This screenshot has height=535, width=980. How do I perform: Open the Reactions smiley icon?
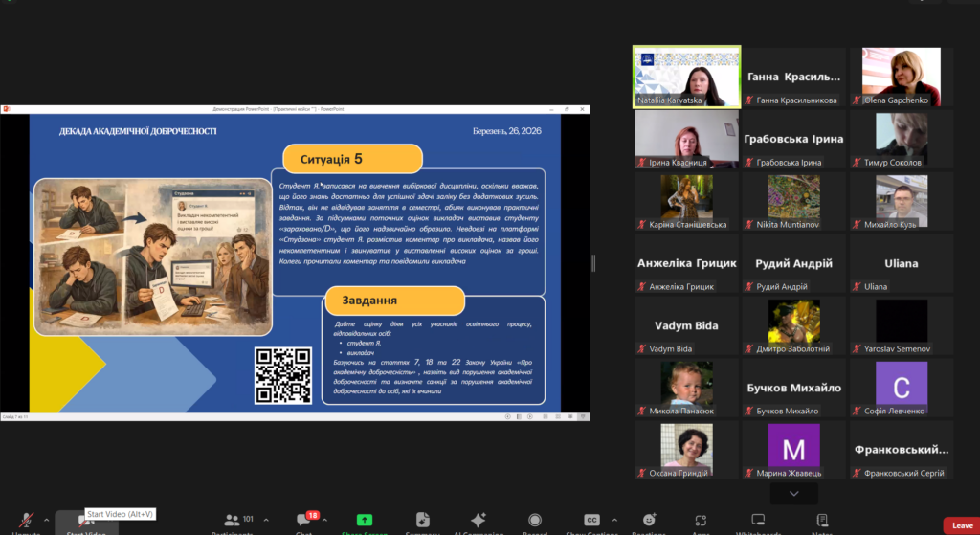pos(649,522)
